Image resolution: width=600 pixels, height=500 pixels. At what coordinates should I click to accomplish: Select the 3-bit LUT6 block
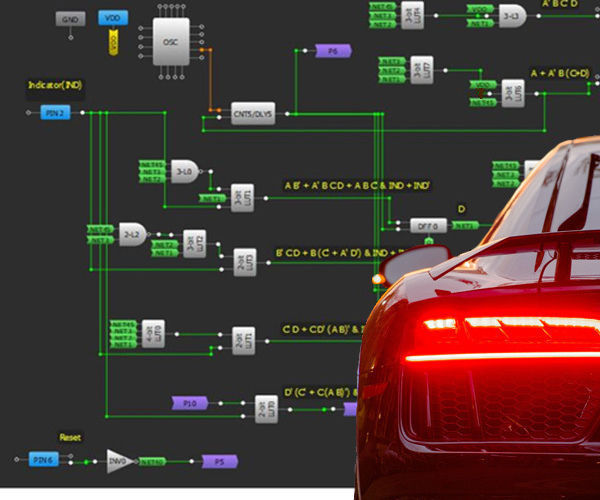(x=513, y=93)
